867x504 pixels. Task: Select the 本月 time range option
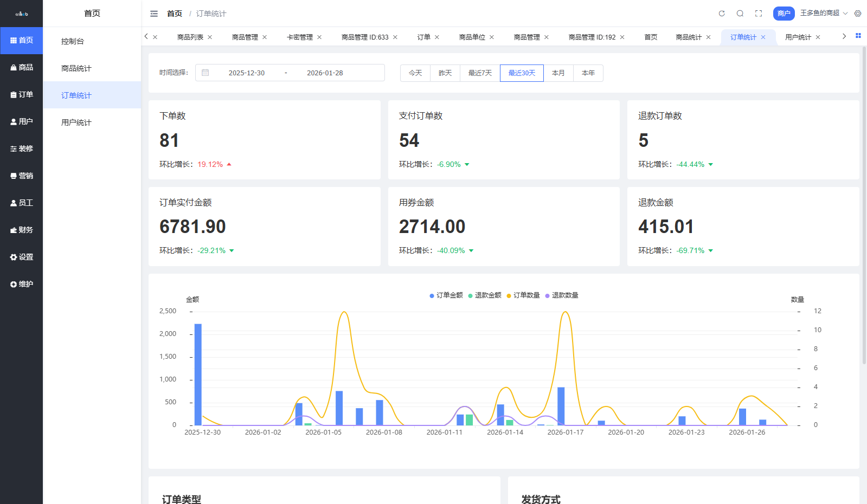(x=558, y=73)
